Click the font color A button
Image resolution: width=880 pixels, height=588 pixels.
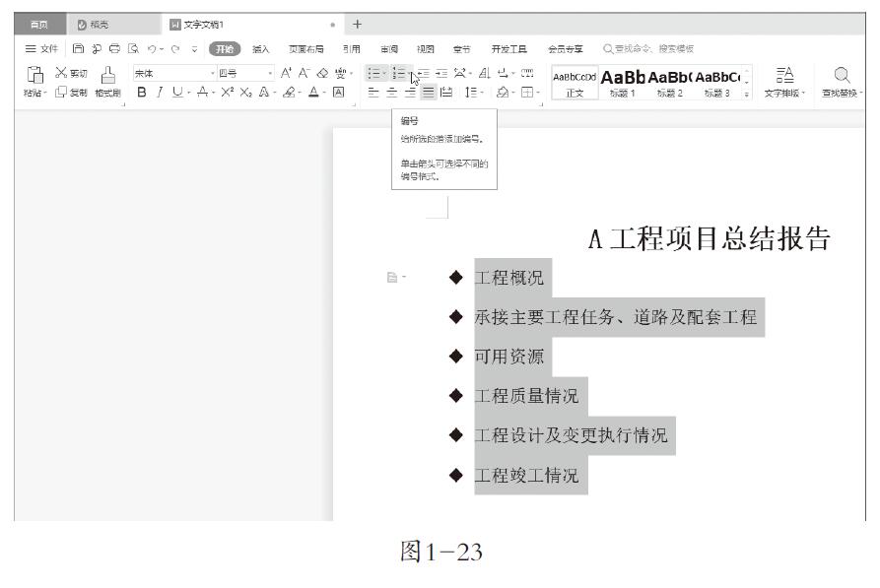pyautogui.click(x=312, y=93)
